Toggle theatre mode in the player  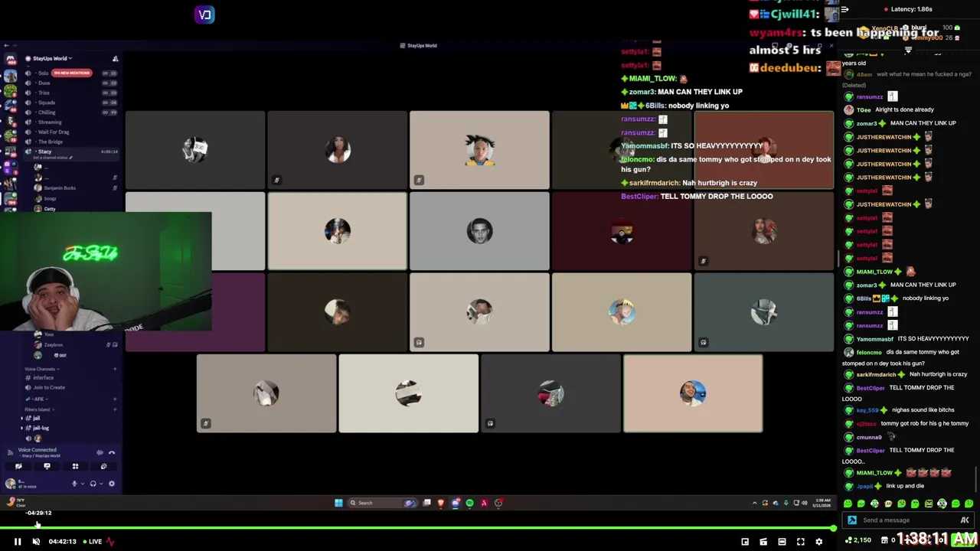click(782, 542)
